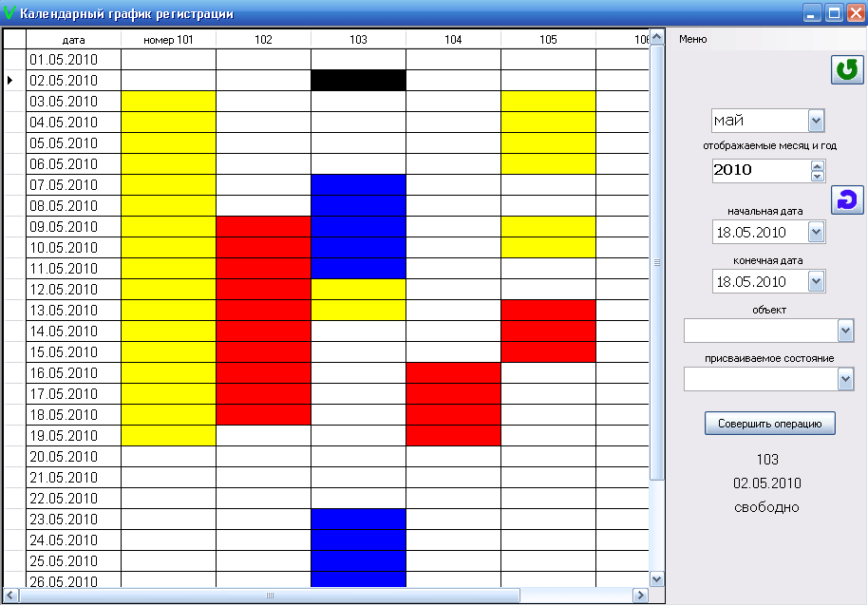Screen dimensions: 868x606
Task: Expand the объект combo box
Action: coord(845,331)
